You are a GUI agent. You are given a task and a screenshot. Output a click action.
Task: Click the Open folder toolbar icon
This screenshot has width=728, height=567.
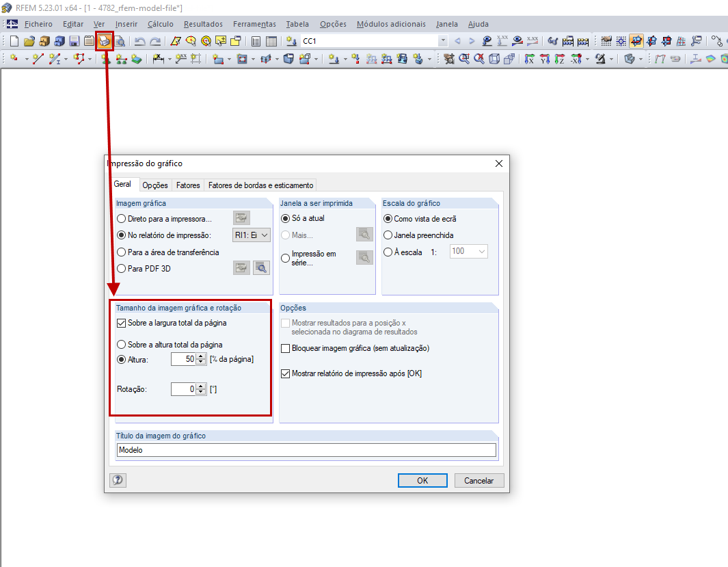tap(29, 41)
